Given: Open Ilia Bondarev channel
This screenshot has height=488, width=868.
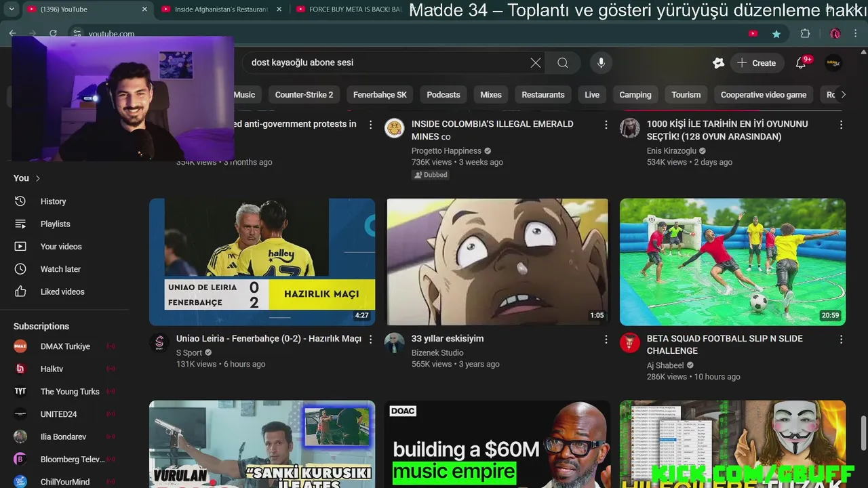Looking at the screenshot, I should point(64,436).
